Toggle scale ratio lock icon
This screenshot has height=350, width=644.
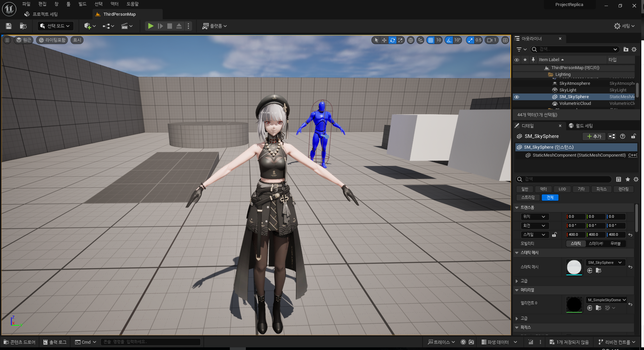(x=554, y=235)
